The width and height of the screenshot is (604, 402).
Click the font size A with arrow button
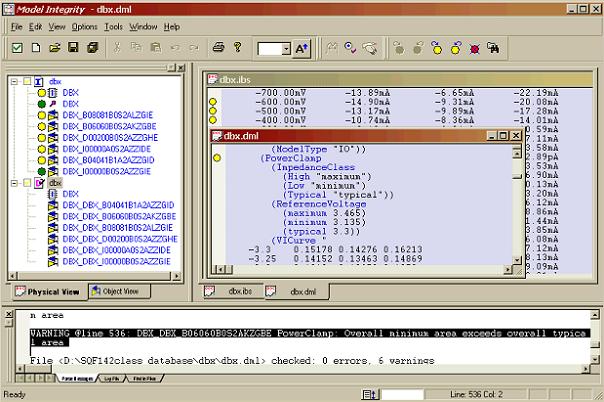pos(302,49)
